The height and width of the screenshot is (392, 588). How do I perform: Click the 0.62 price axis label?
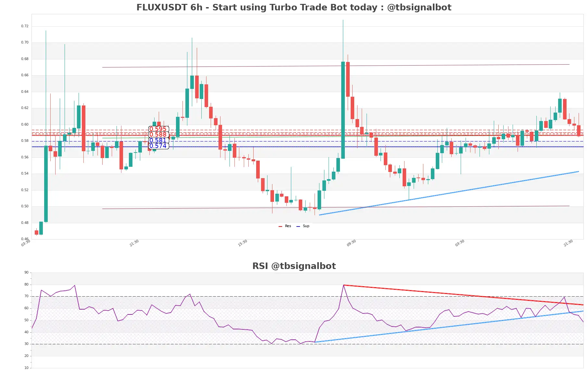coord(25,108)
